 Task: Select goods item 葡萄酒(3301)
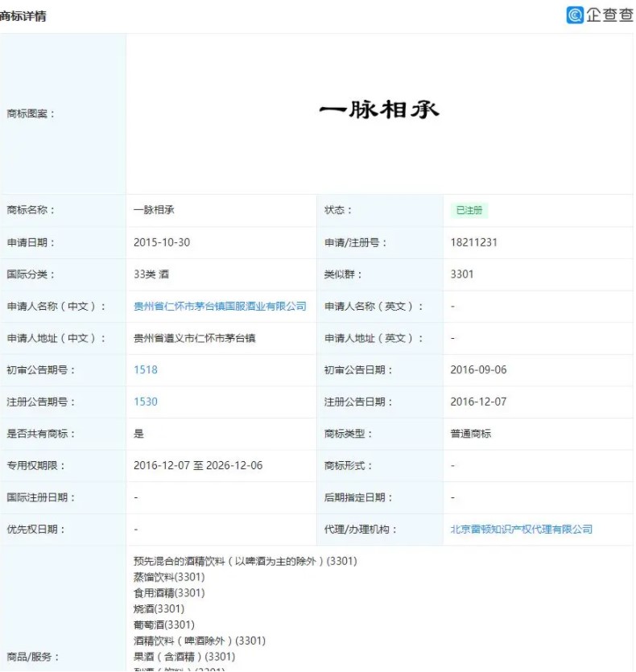tap(163, 625)
